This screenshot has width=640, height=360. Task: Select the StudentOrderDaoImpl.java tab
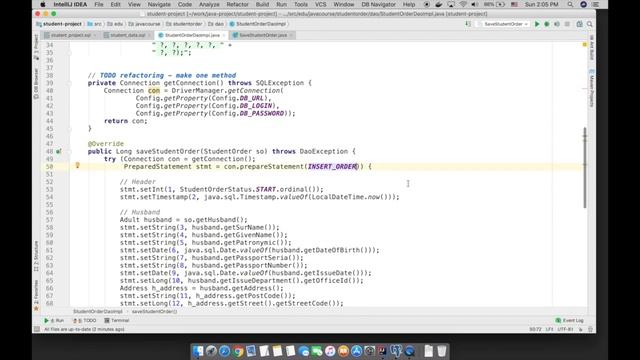tap(192, 36)
